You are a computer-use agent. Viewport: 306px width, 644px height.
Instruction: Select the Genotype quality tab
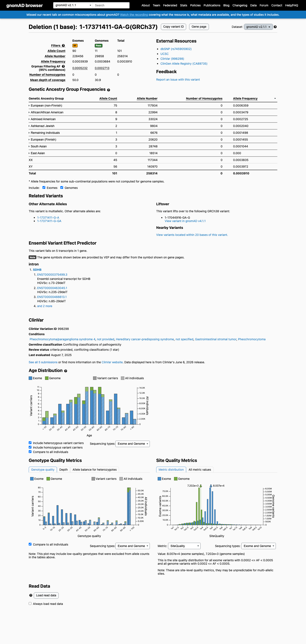(43, 470)
